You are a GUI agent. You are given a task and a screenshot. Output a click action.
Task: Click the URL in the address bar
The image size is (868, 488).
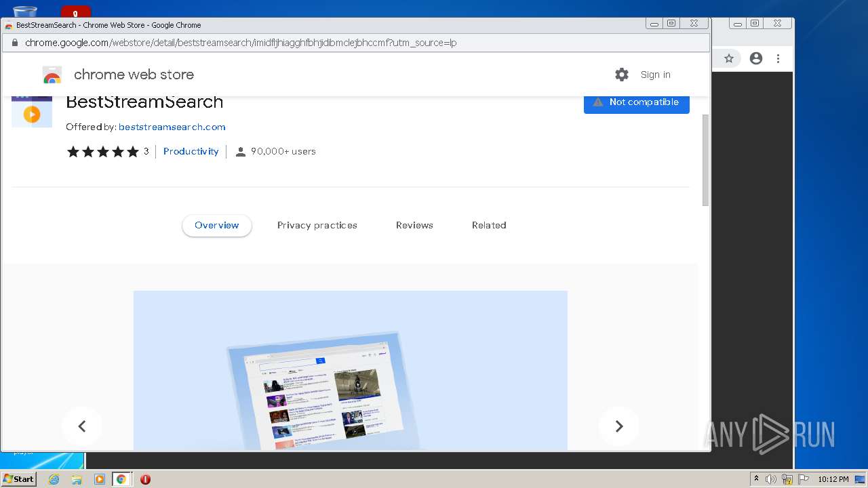[x=241, y=43]
